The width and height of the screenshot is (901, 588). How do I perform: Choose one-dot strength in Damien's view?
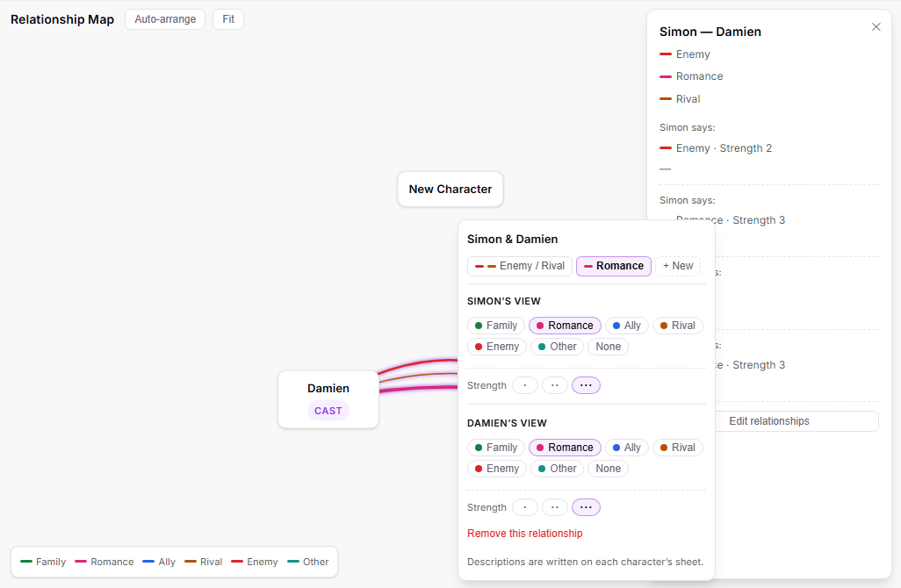click(525, 507)
